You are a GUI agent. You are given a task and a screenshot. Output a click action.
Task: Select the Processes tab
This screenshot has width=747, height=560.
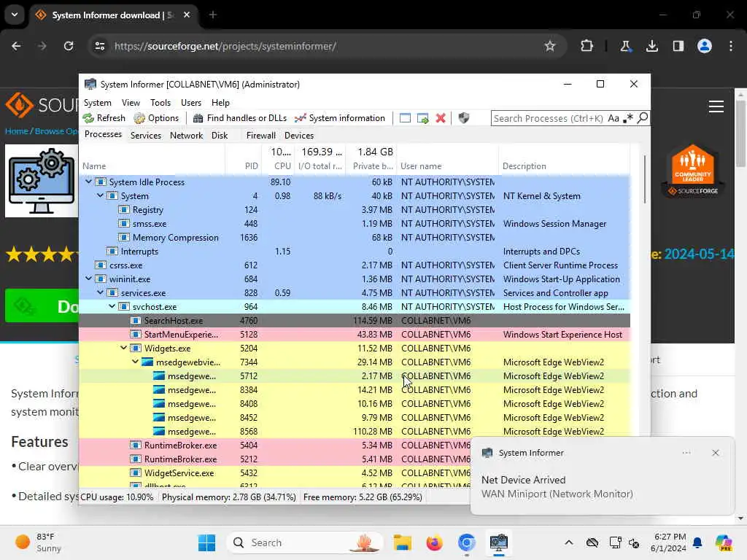tap(104, 134)
